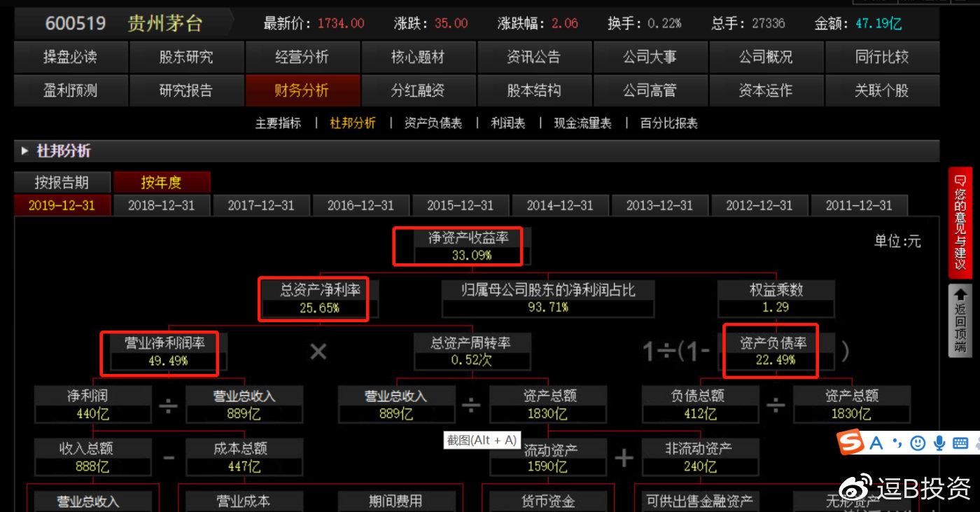Click the 货币资金 box
This screenshot has width=980, height=512.
(547, 501)
